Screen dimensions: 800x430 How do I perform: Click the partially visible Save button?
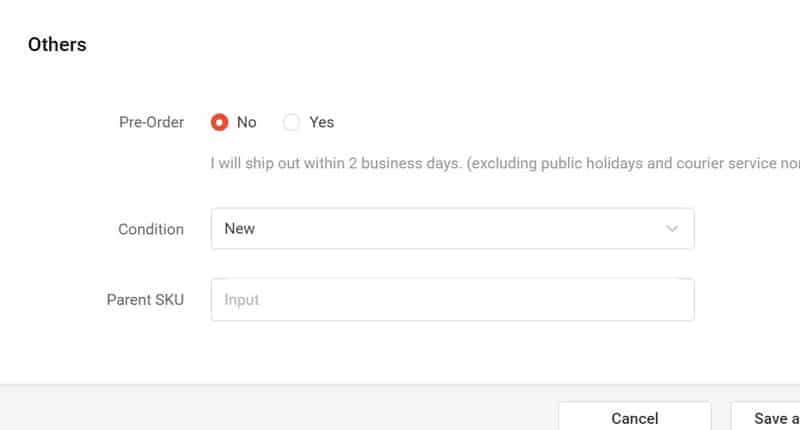770,418
